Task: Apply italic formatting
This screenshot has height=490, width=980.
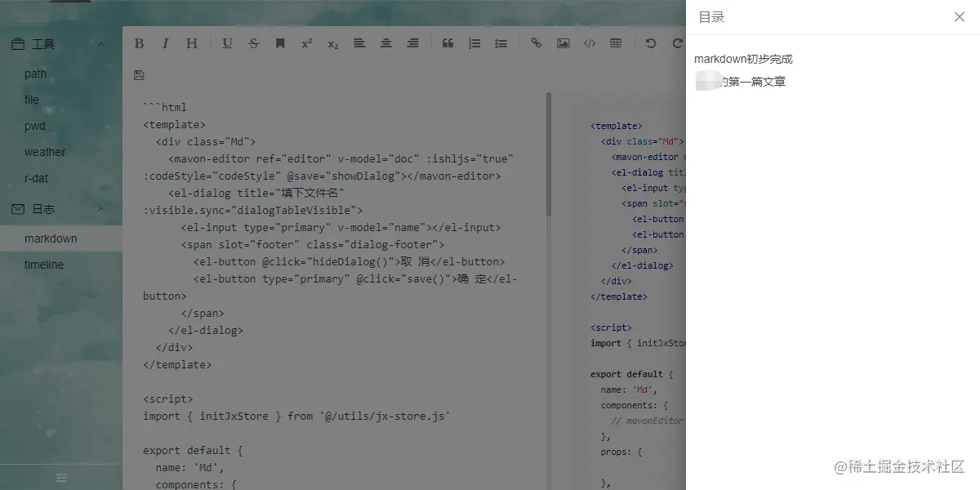Action: (165, 43)
